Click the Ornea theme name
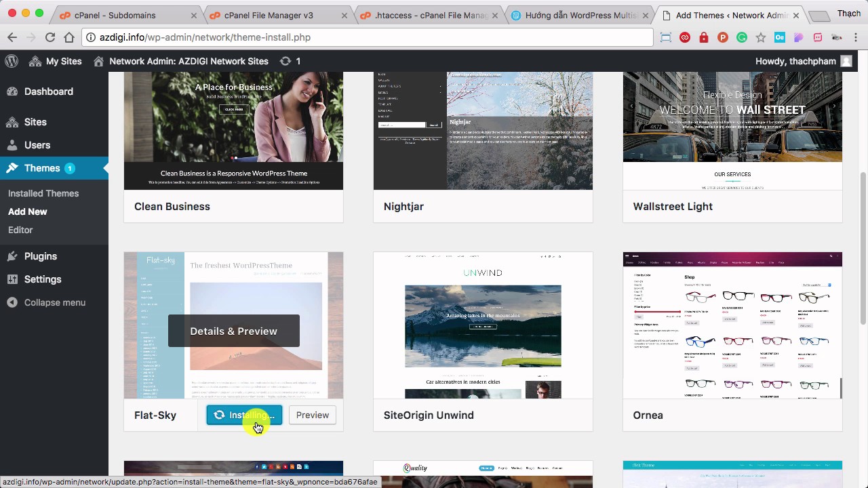868x488 pixels. pyautogui.click(x=648, y=415)
